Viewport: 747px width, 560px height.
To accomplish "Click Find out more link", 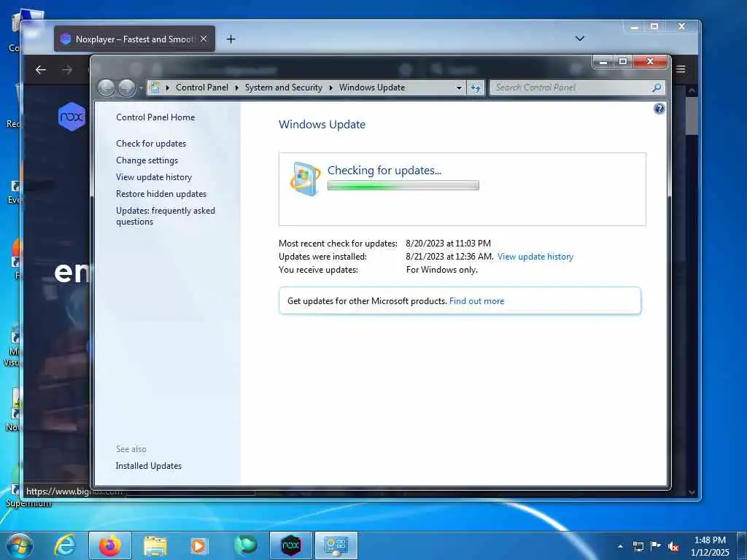I will click(x=476, y=301).
